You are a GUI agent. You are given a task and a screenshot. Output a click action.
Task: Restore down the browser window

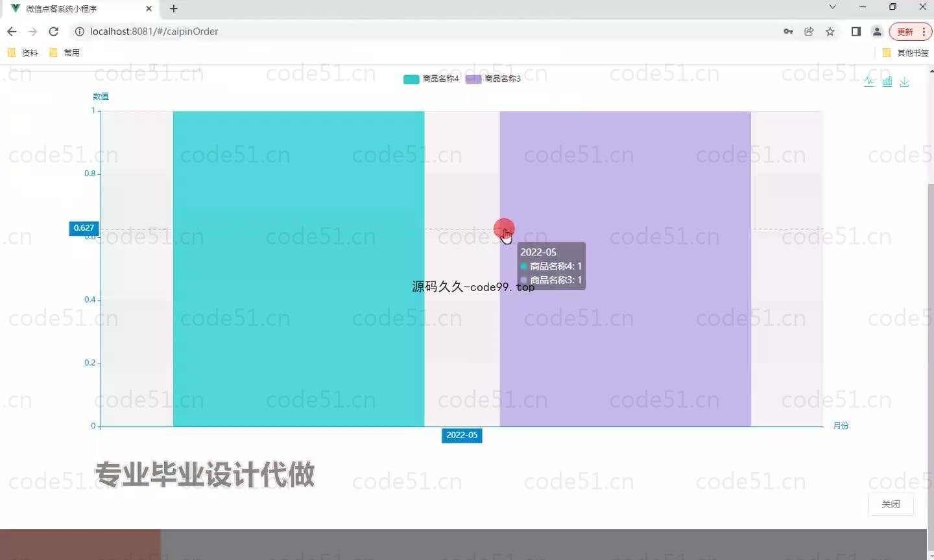pos(892,7)
